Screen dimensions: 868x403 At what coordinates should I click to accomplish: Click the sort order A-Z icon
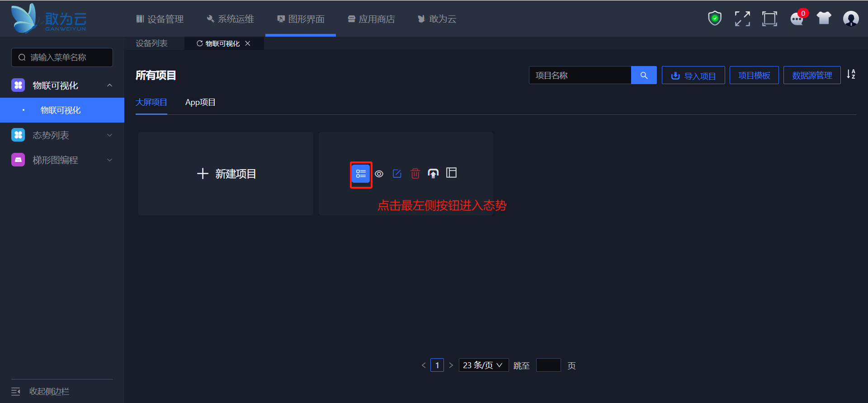tap(851, 74)
